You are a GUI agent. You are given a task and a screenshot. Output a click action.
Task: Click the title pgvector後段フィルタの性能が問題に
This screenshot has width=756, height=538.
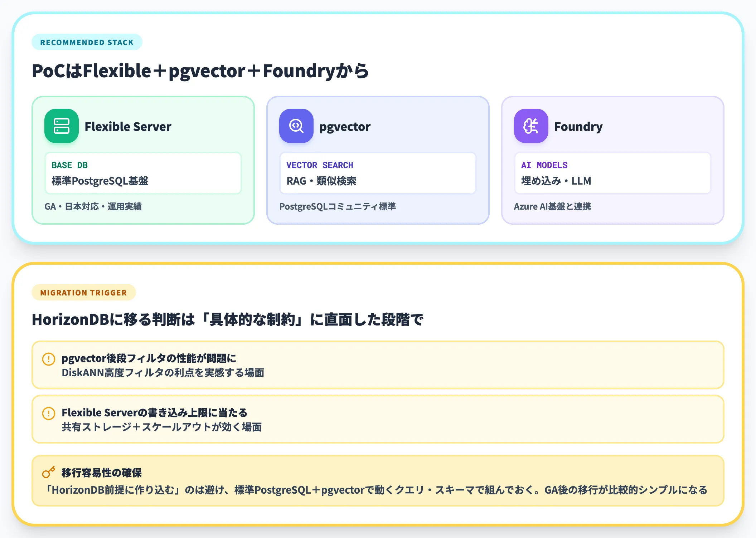tap(149, 358)
